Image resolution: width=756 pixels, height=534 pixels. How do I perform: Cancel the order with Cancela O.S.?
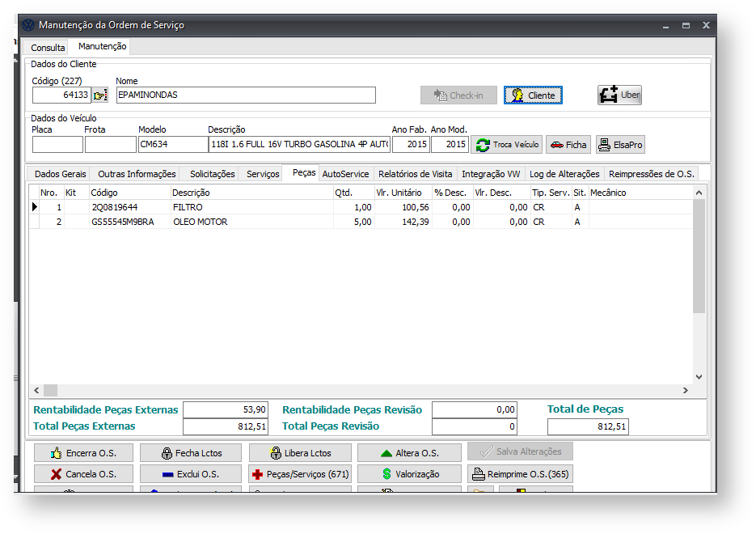tap(82, 474)
